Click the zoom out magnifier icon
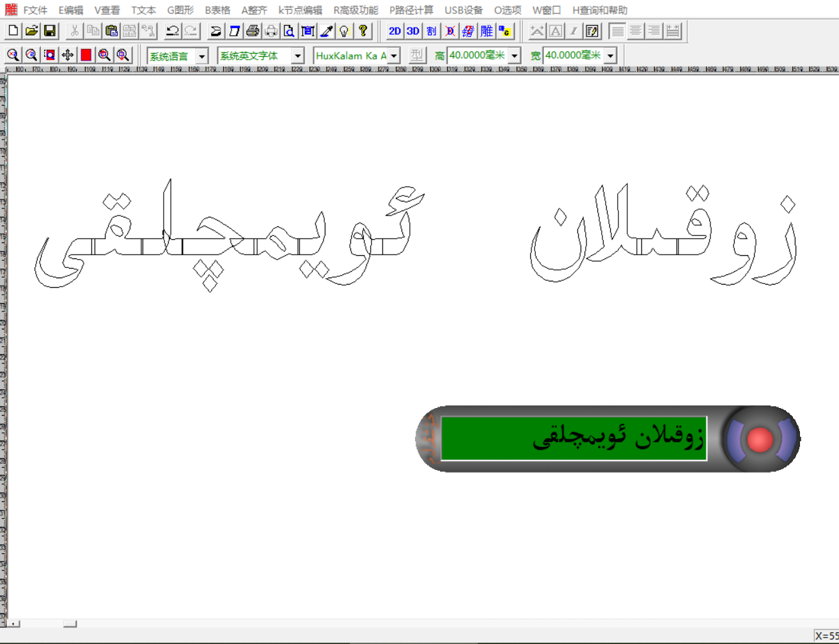The width and height of the screenshot is (839, 644). coord(31,55)
